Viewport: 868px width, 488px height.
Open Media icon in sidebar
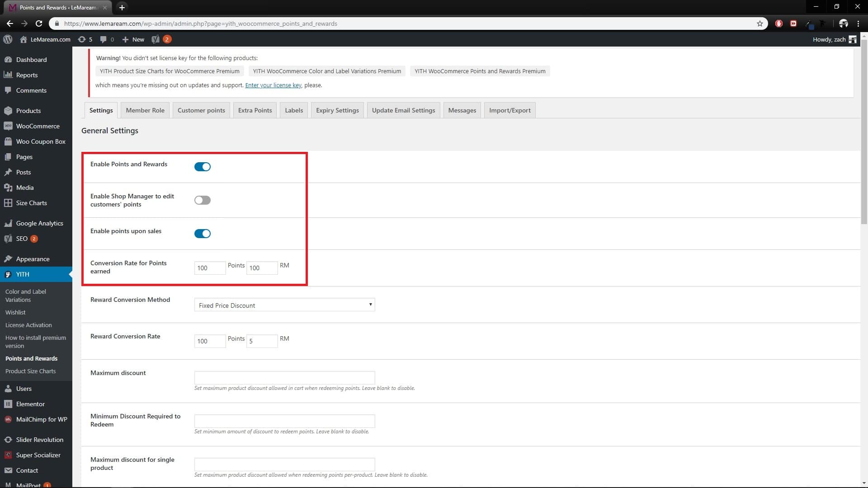click(x=8, y=188)
